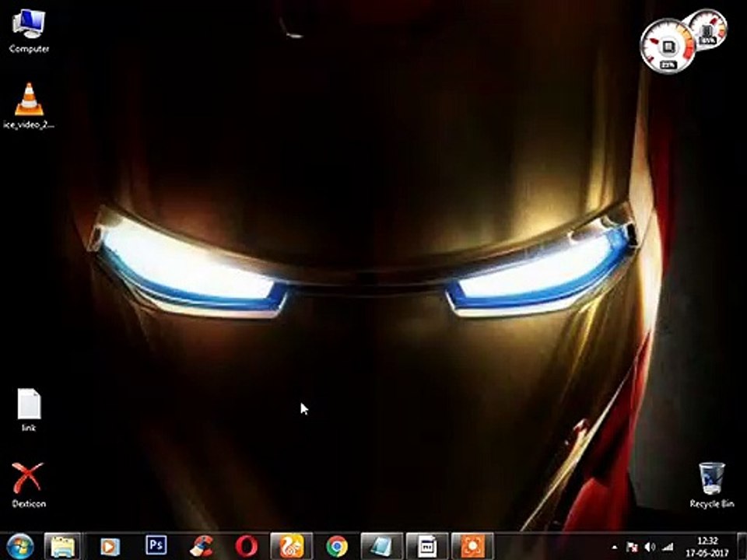
Task: Select the Dexticon red X icon
Action: click(29, 485)
